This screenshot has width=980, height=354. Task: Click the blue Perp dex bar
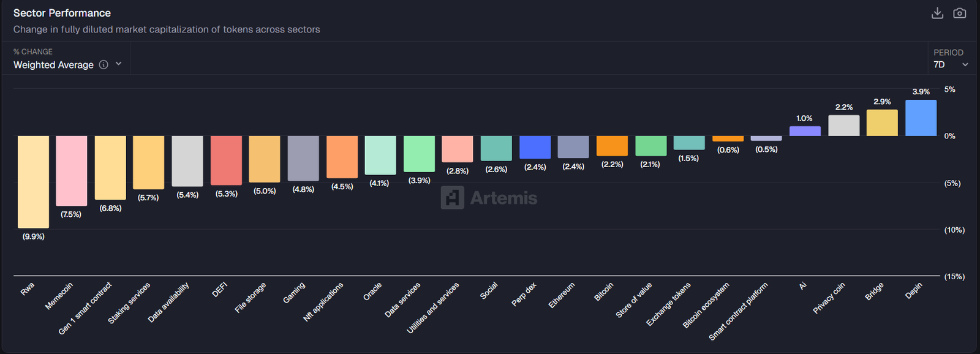click(535, 147)
